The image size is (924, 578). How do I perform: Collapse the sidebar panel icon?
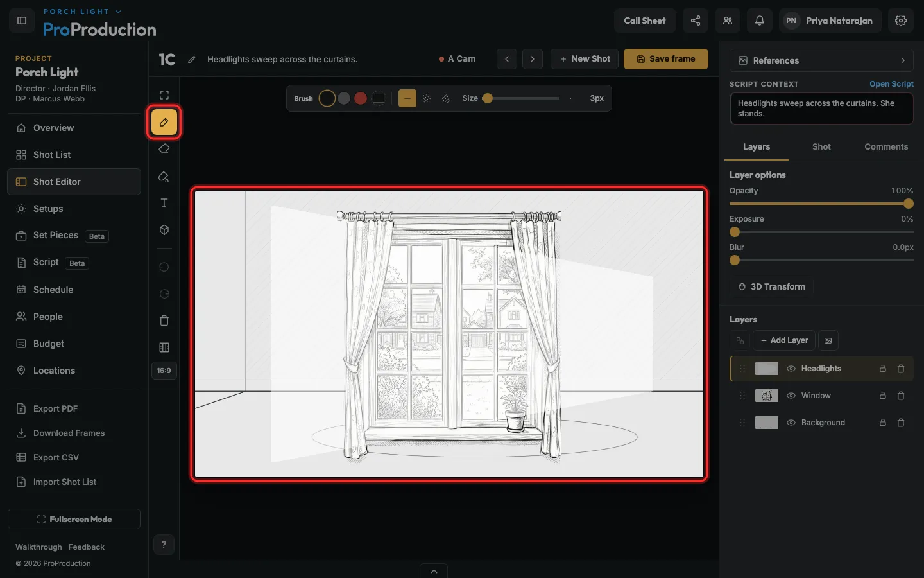(x=22, y=21)
